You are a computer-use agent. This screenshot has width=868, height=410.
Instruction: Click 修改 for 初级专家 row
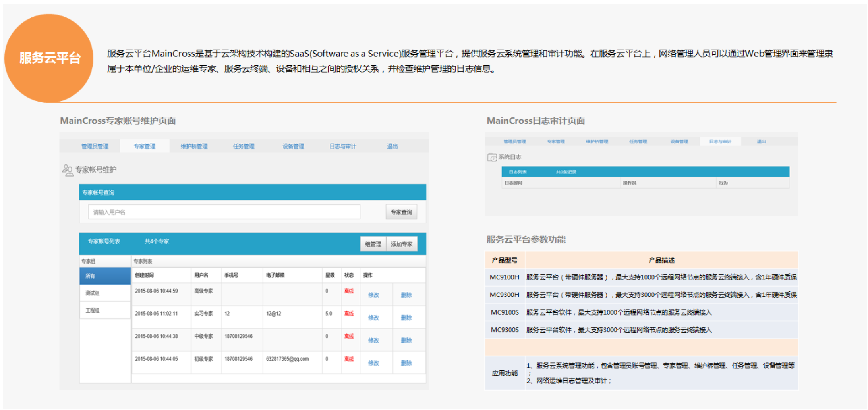(373, 363)
